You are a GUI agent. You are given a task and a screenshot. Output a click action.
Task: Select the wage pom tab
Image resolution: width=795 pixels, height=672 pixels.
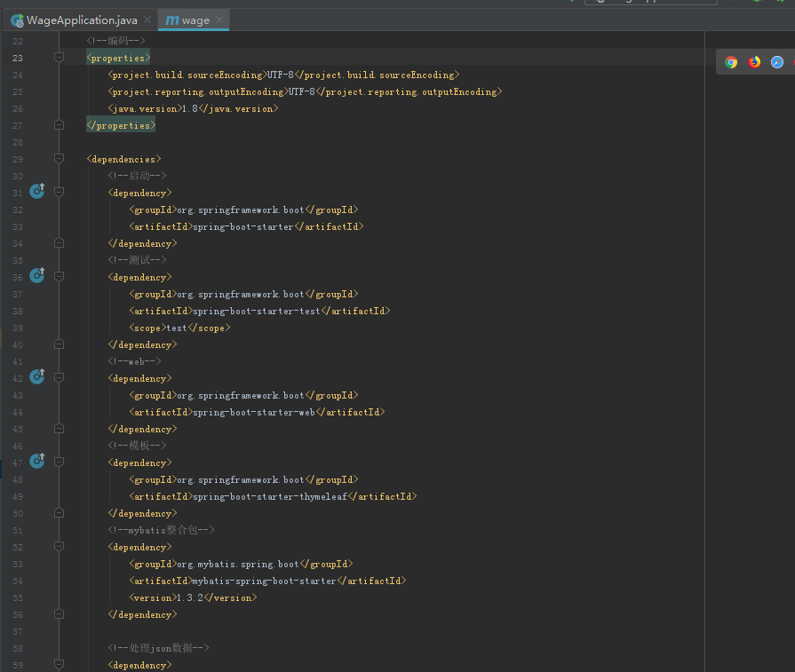[x=194, y=20]
